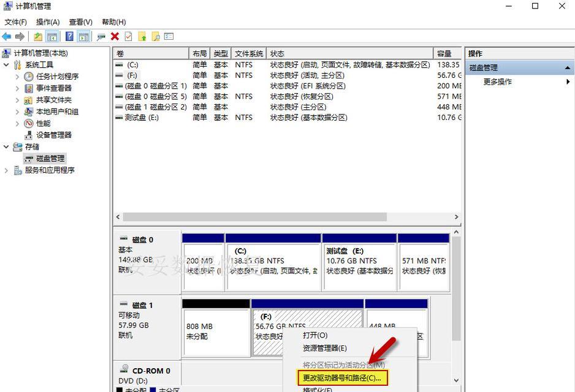This screenshot has width=575, height=392.
Task: Click down arrow of disk view vertical scrollbar
Action: coord(456,380)
